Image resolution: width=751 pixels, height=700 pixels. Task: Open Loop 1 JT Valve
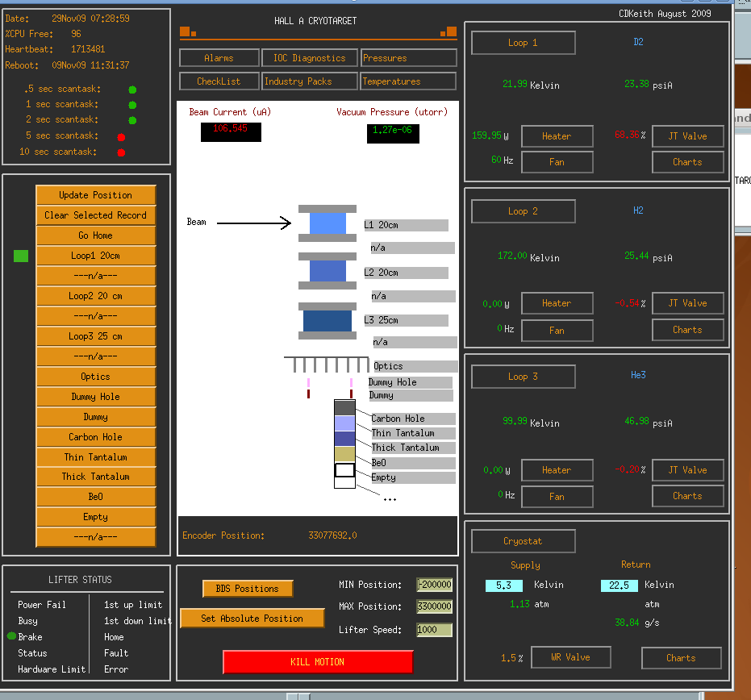pyautogui.click(x=688, y=136)
